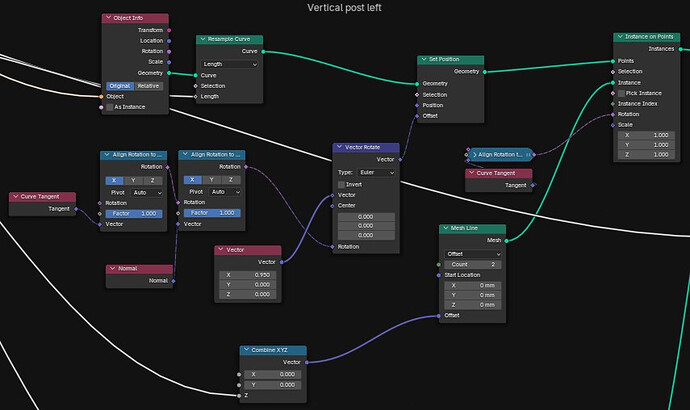This screenshot has width=690, height=410.
Task: Click the Geometry output socket of Set Position
Action: point(484,72)
